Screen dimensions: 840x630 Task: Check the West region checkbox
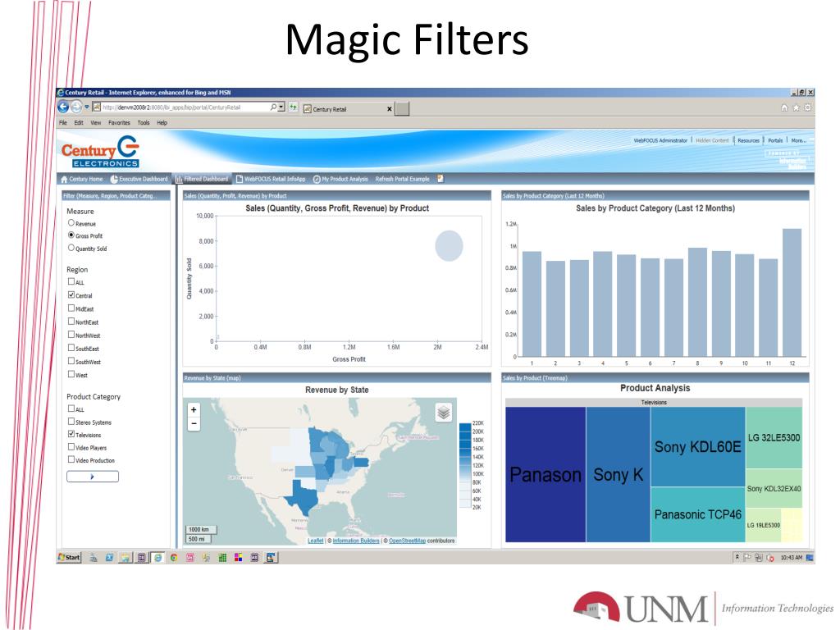[x=71, y=374]
